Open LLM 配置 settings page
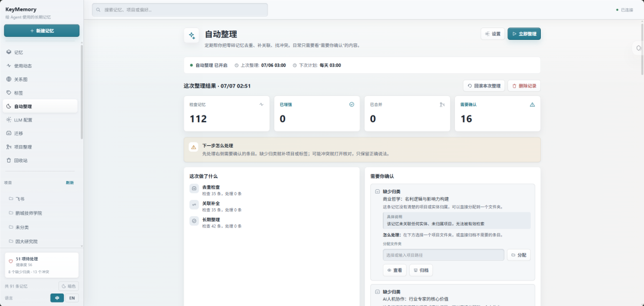The width and height of the screenshot is (644, 306). pyautogui.click(x=40, y=120)
